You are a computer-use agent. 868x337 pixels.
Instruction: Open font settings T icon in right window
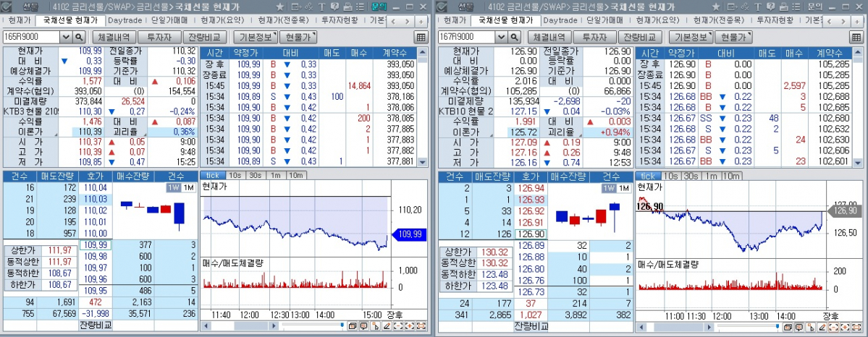click(x=758, y=7)
